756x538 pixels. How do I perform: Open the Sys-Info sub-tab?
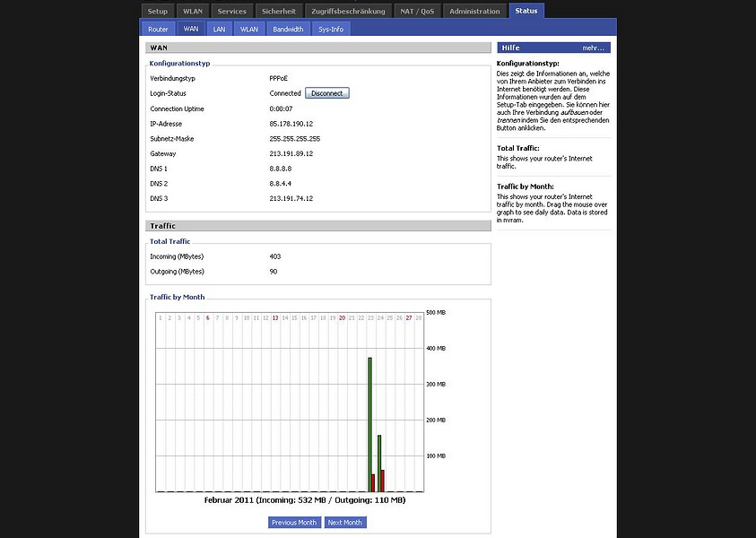[x=331, y=29]
